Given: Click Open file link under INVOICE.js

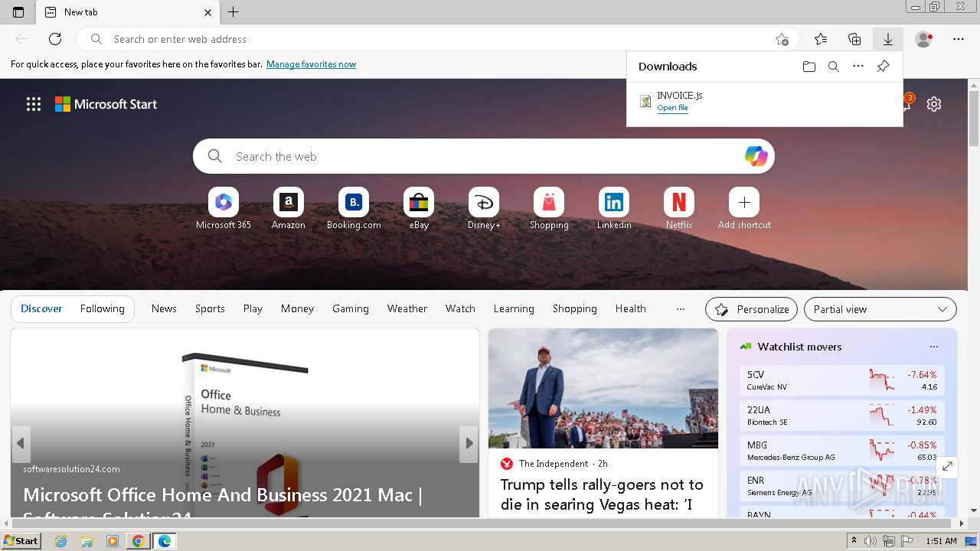Looking at the screenshot, I should [672, 108].
